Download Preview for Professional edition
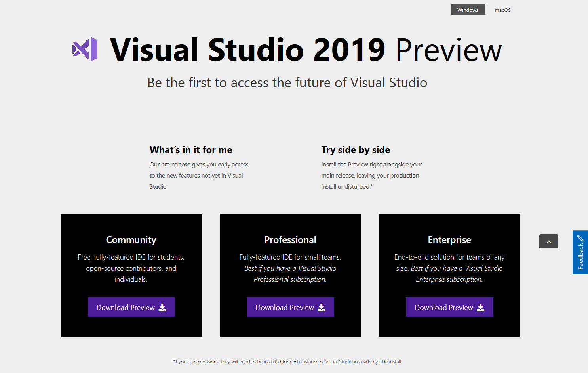 pos(290,307)
